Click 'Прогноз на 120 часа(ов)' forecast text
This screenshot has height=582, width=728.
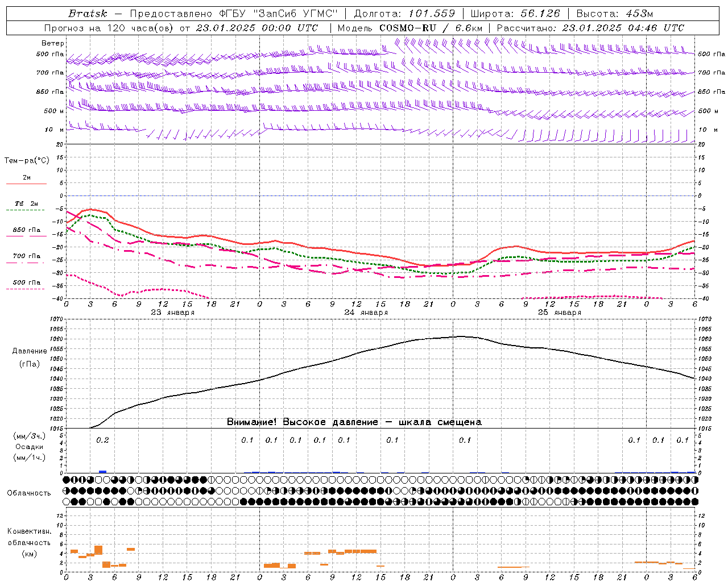click(x=109, y=28)
